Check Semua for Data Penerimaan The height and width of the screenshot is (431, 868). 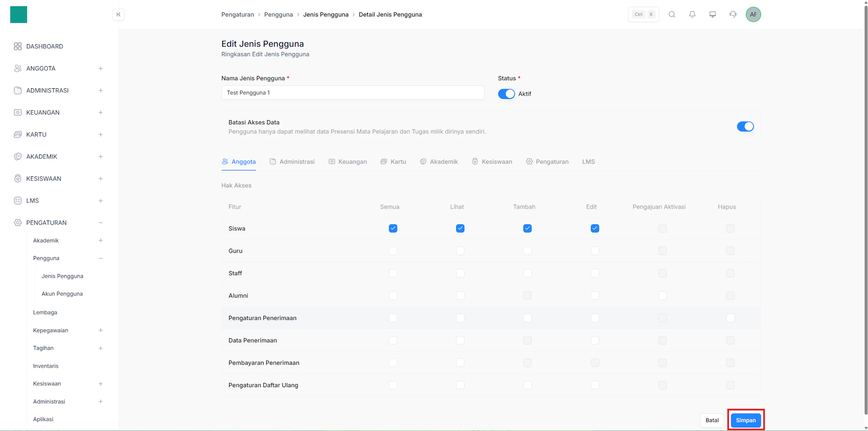point(393,340)
